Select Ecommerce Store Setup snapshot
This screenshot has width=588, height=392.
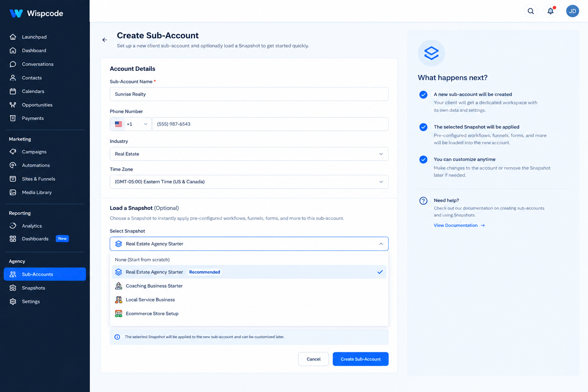(249, 314)
